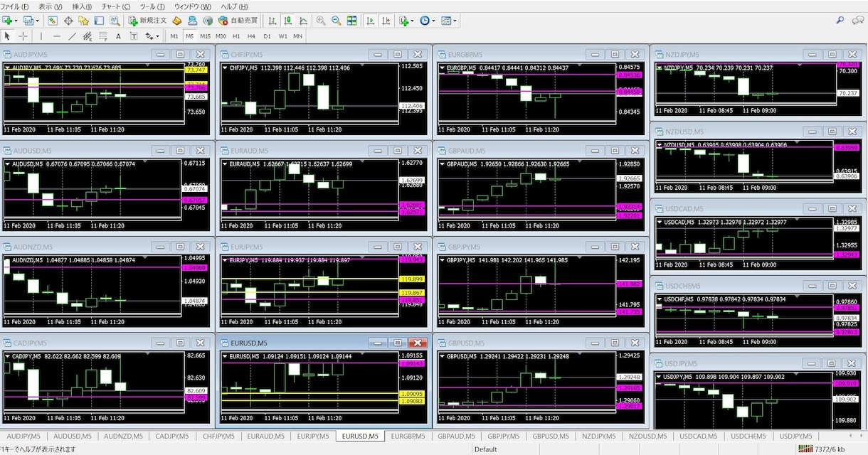Expand the periodicity clock dropdown
The height and width of the screenshot is (455, 868).
pos(433,21)
